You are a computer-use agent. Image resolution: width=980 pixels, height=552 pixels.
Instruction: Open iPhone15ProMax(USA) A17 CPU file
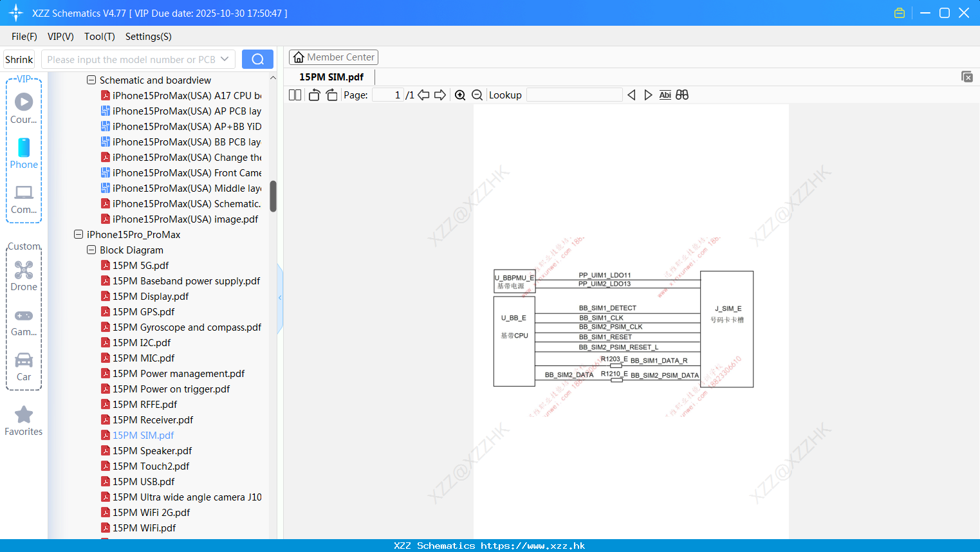point(181,96)
